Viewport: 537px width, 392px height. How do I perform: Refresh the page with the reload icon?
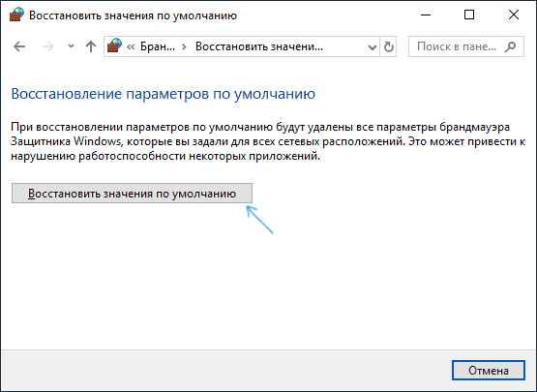tap(388, 46)
